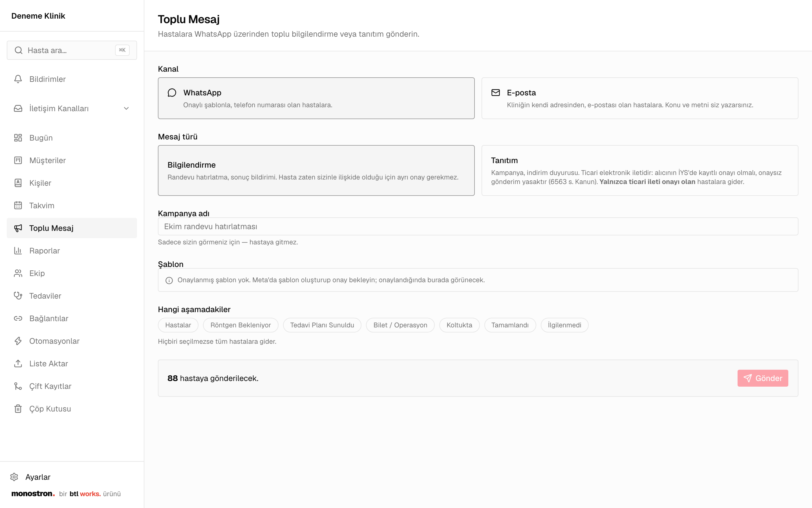The height and width of the screenshot is (508, 812).
Task: Open Müşteriler in the sidebar
Action: pyautogui.click(x=72, y=160)
